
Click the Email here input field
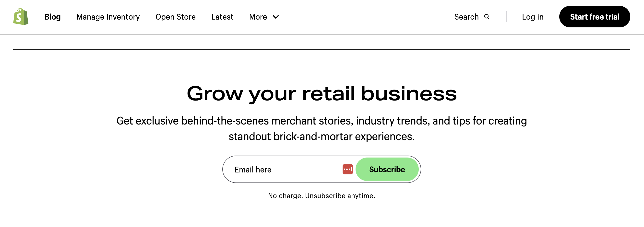[275, 169]
